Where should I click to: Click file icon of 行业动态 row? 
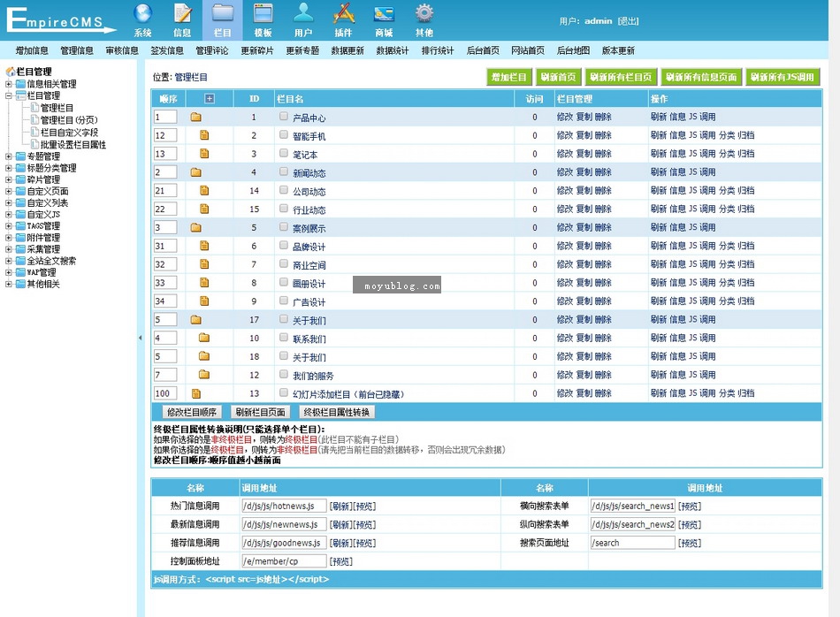(x=204, y=209)
